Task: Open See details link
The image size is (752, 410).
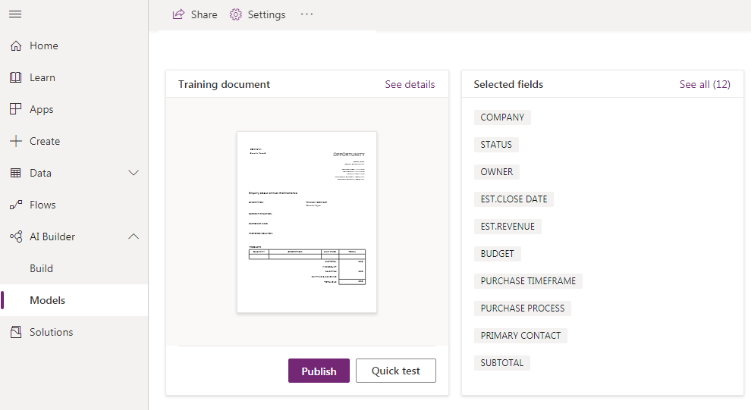Action: [410, 84]
